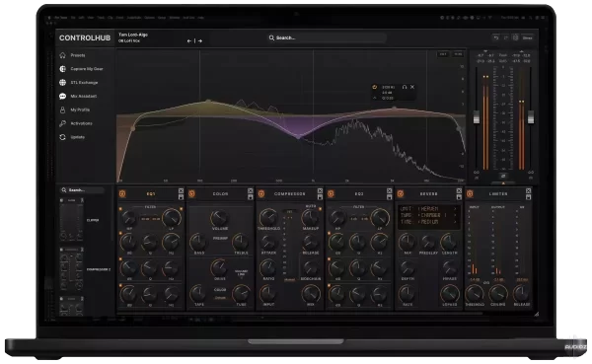Screen dimensions: 592x364
Task: Remove the Limiter module with X
Action: (x=528, y=190)
